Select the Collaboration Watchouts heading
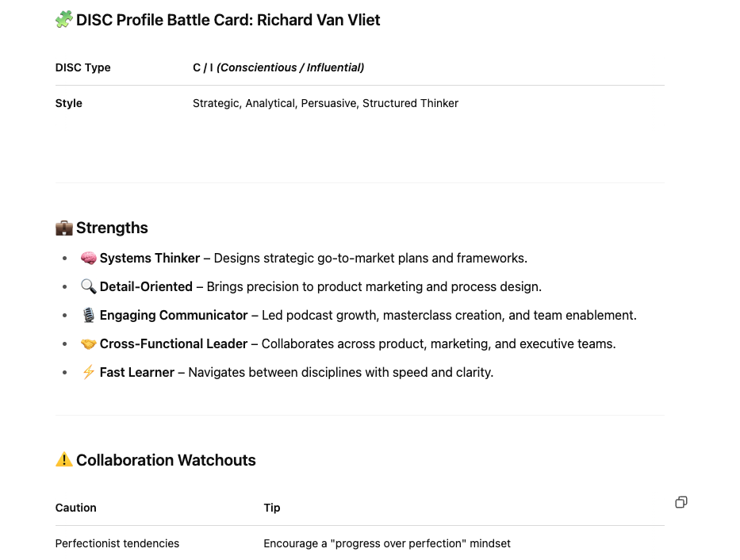The width and height of the screenshot is (740, 560). coord(166,460)
